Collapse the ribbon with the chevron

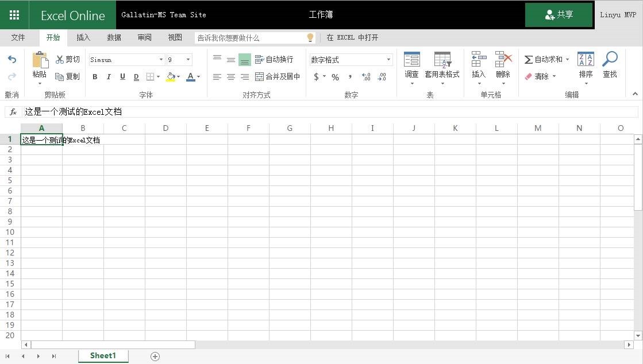click(635, 94)
